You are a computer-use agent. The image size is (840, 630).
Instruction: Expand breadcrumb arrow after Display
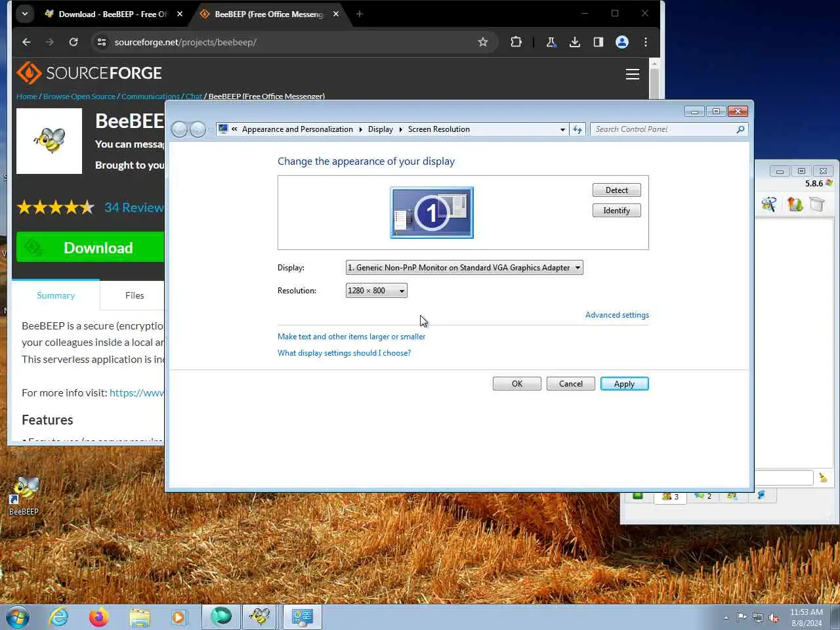coord(401,129)
